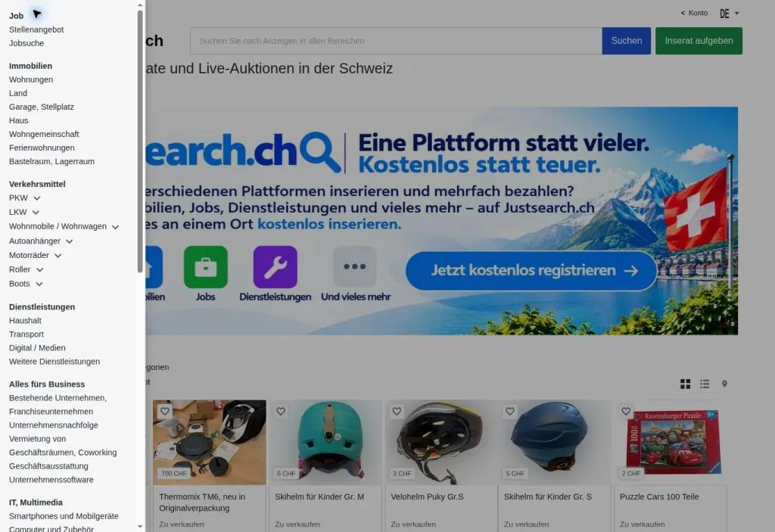Select Wohnungen in the Immobilien menu

tap(30, 79)
